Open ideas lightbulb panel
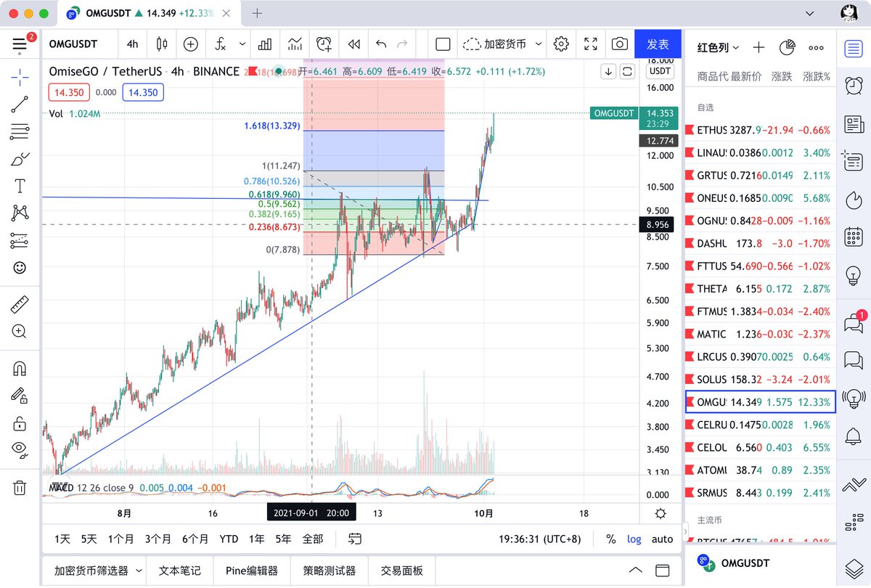Image resolution: width=871 pixels, height=588 pixels. [x=854, y=275]
